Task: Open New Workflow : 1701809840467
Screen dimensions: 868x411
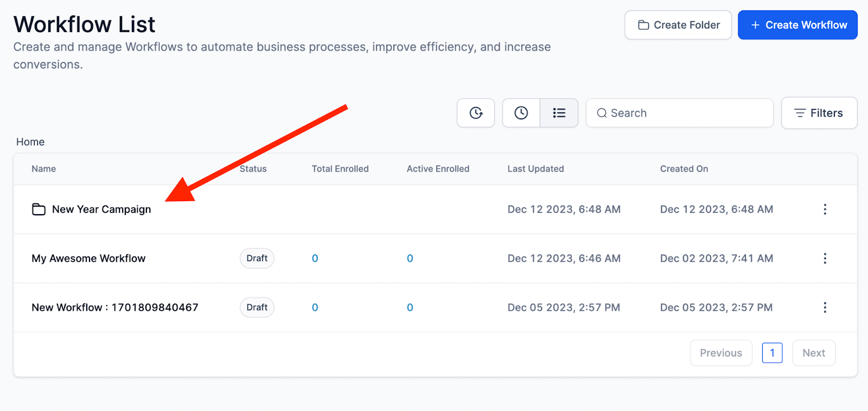Action: [x=115, y=307]
